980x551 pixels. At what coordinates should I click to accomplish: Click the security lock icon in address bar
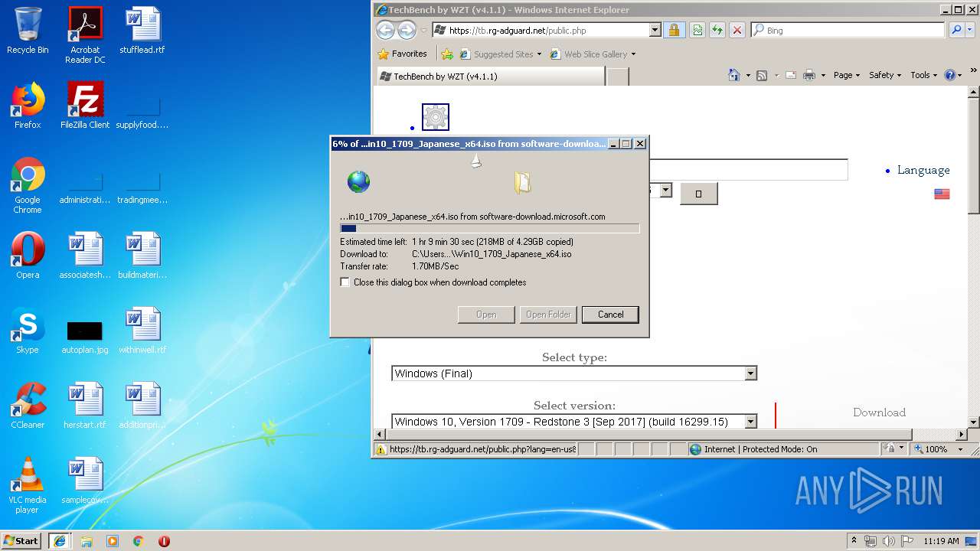click(674, 30)
